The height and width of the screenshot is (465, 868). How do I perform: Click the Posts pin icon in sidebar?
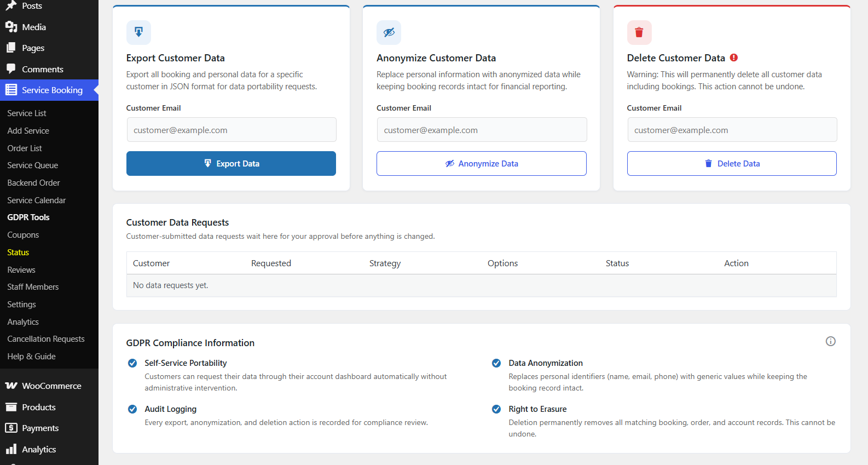click(x=11, y=5)
